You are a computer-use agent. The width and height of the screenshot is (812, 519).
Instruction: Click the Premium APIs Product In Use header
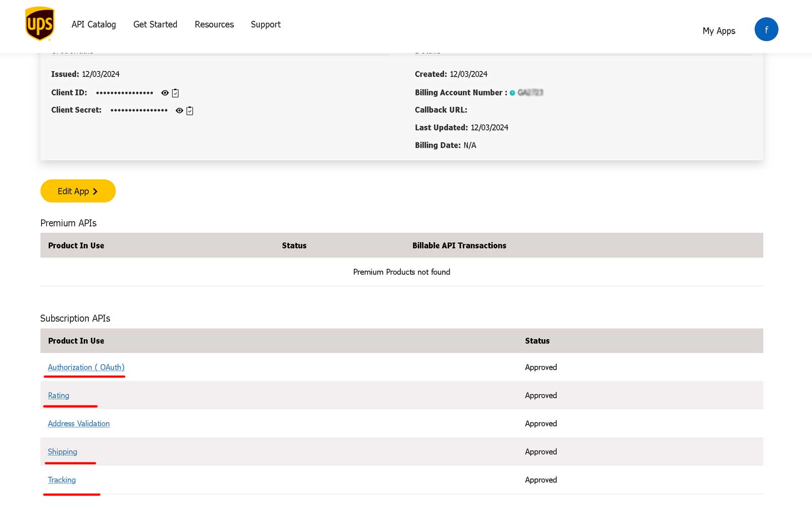(76, 246)
